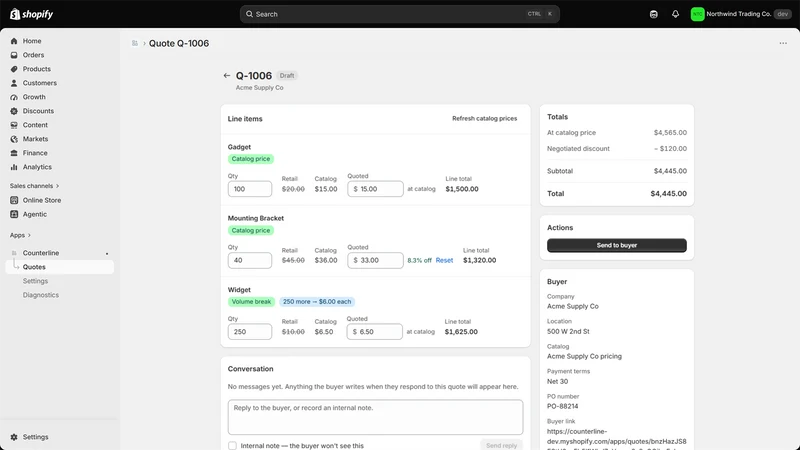Click the Shopify logo
Viewport: 800px width, 450px height.
point(32,14)
